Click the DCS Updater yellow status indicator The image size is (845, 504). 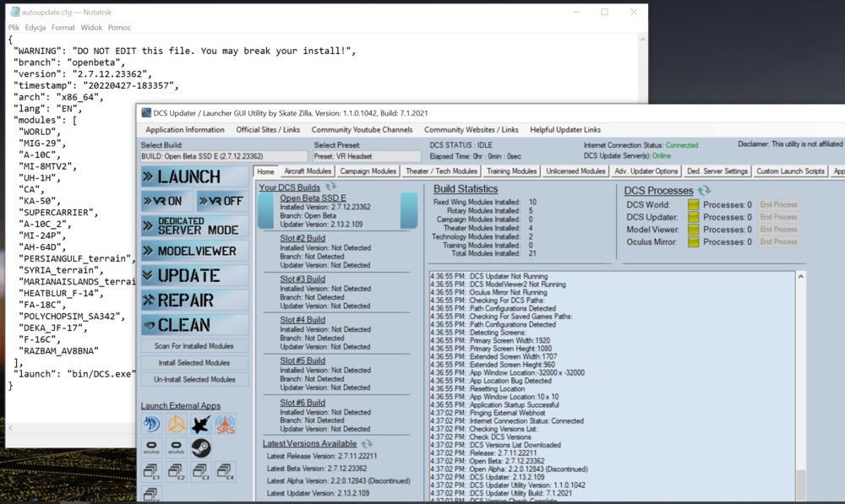694,217
